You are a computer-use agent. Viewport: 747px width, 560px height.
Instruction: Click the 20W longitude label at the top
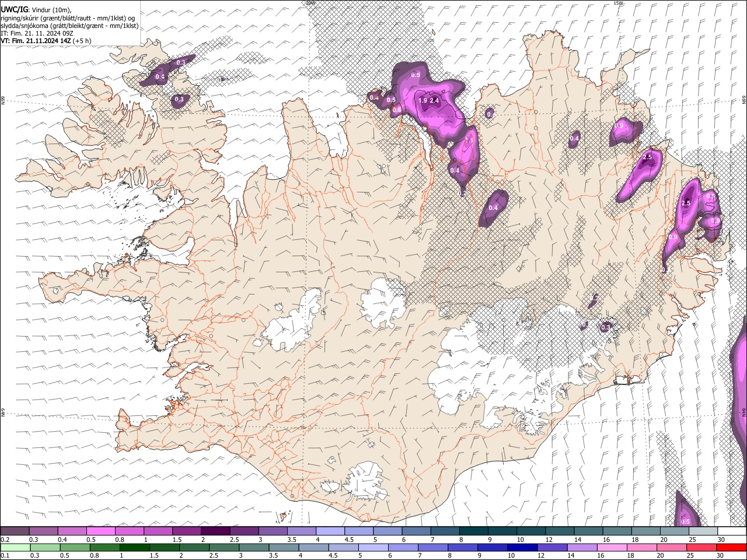(x=310, y=3)
